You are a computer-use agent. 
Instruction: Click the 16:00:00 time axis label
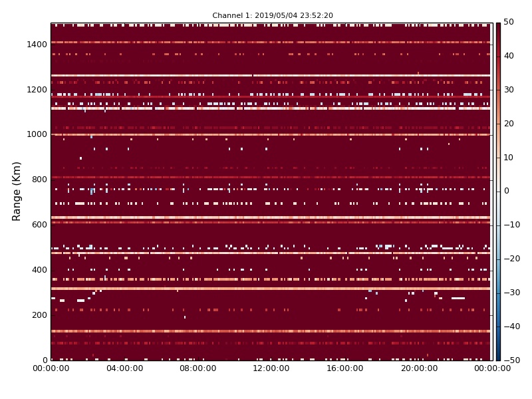pyautogui.click(x=344, y=368)
